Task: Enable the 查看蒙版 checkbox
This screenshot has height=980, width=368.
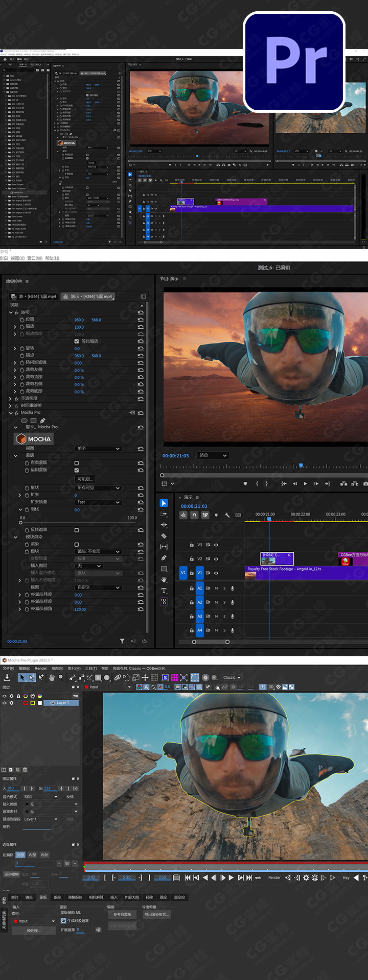Action: point(77,463)
